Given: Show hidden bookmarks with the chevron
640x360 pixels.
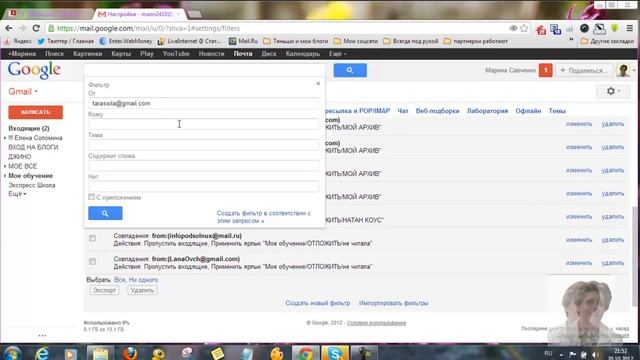Looking at the screenshot, I should [x=571, y=41].
